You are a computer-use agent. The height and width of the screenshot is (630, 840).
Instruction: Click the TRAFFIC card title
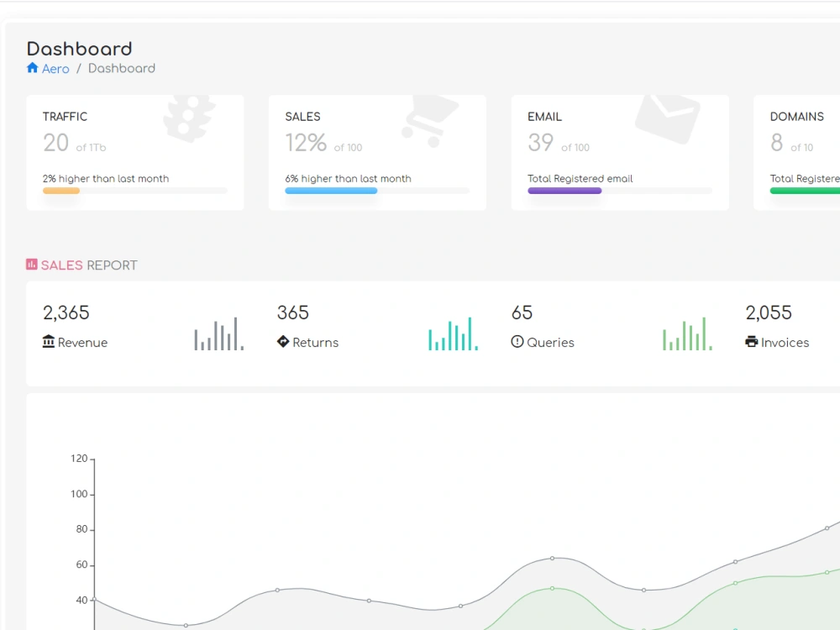click(x=65, y=117)
